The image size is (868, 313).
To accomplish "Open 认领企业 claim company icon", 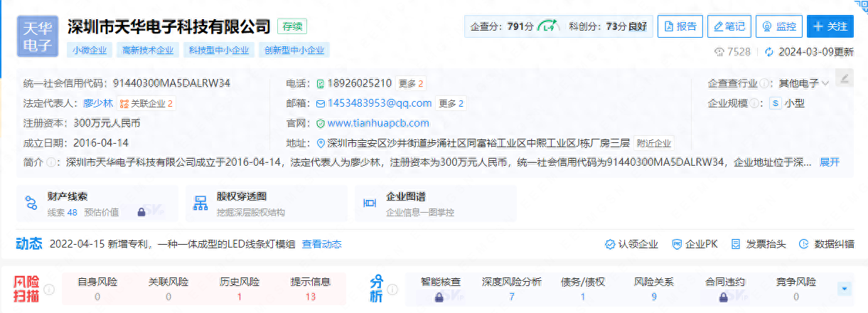I will point(609,244).
